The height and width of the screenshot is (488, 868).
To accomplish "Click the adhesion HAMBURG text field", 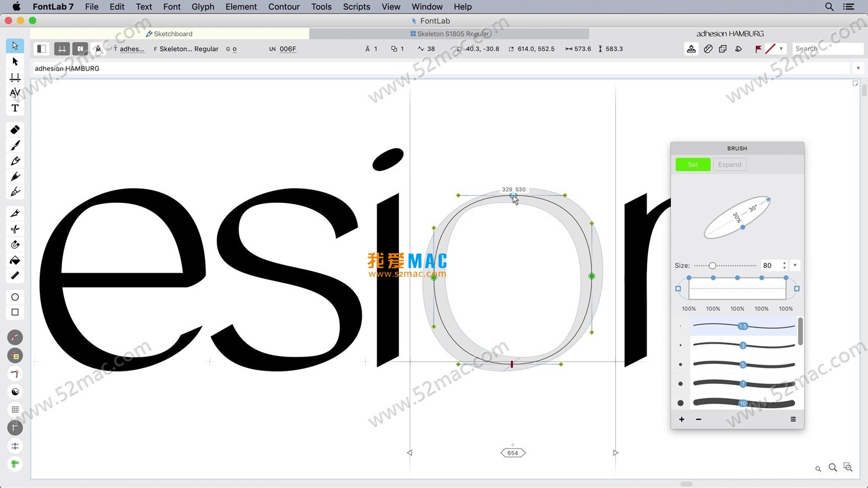I will pos(441,69).
